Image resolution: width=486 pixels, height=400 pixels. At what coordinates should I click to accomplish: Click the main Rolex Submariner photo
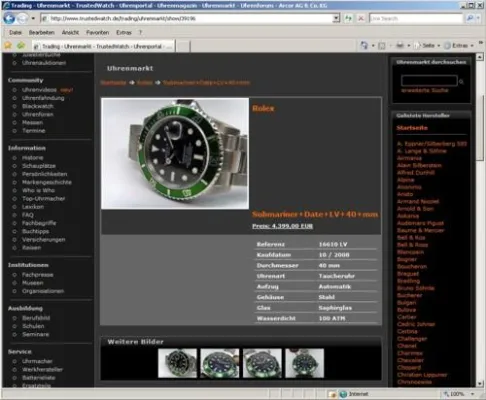click(x=175, y=154)
